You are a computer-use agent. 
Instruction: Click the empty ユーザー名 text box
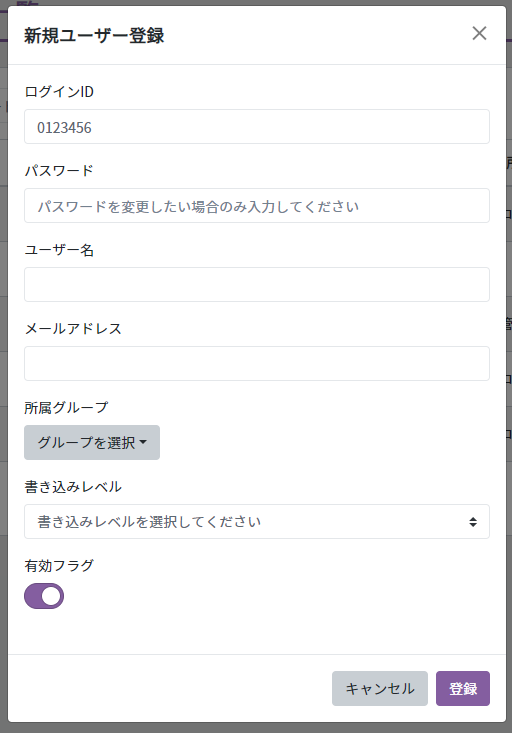coord(257,285)
